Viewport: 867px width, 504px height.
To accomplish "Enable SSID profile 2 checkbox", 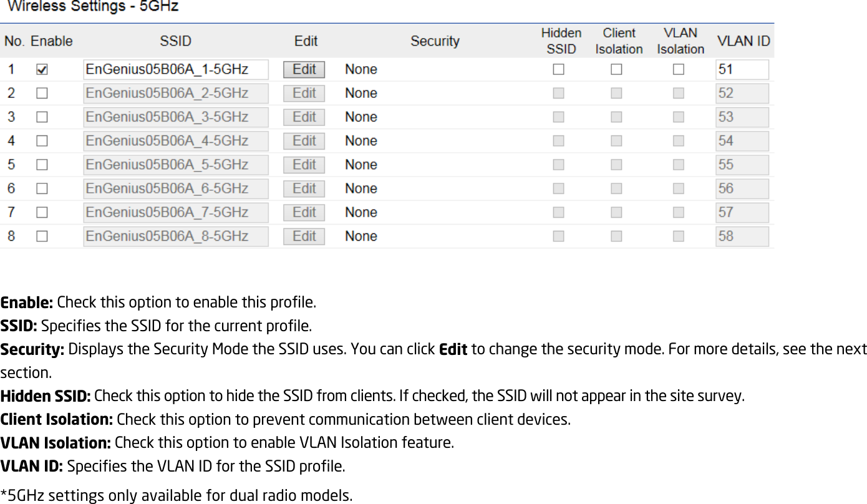I will (42, 94).
